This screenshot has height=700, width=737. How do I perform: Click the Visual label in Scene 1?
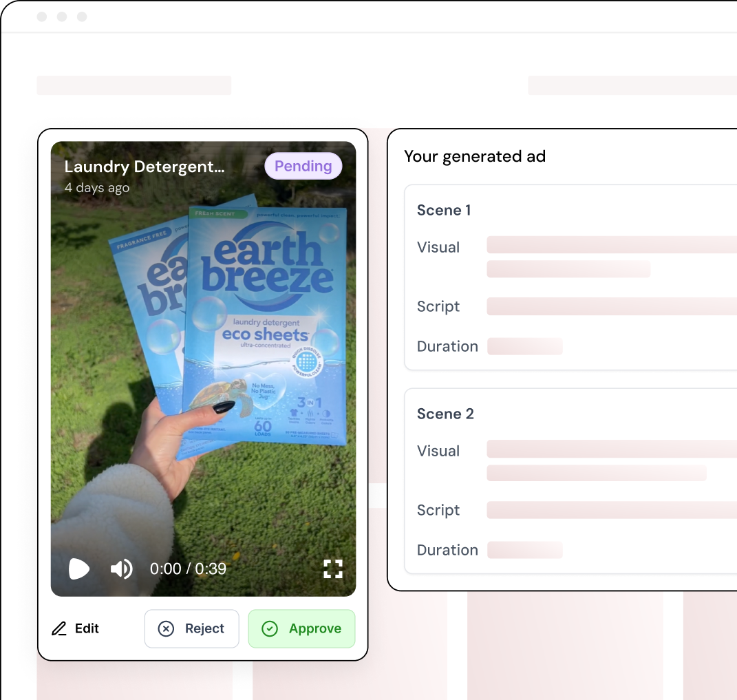tap(438, 247)
